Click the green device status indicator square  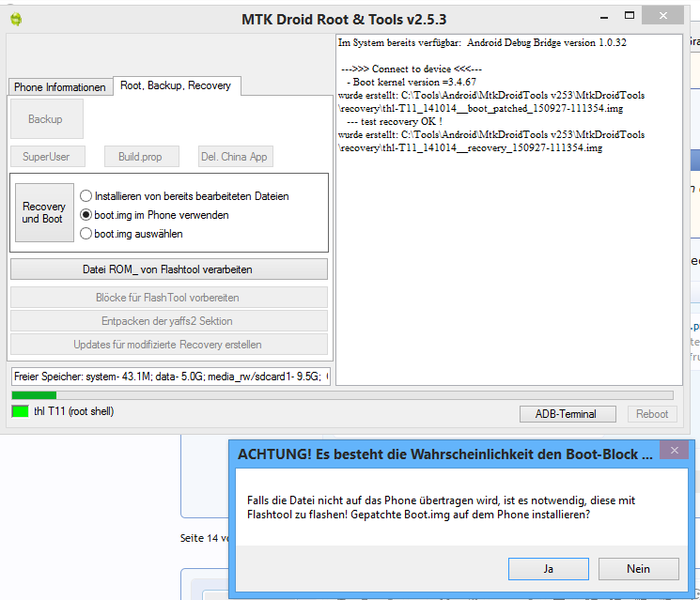click(19, 411)
